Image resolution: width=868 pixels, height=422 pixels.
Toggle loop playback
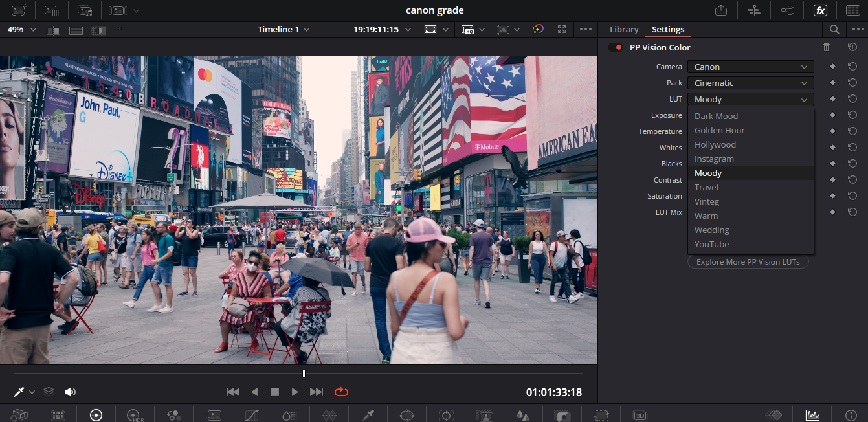tap(341, 392)
